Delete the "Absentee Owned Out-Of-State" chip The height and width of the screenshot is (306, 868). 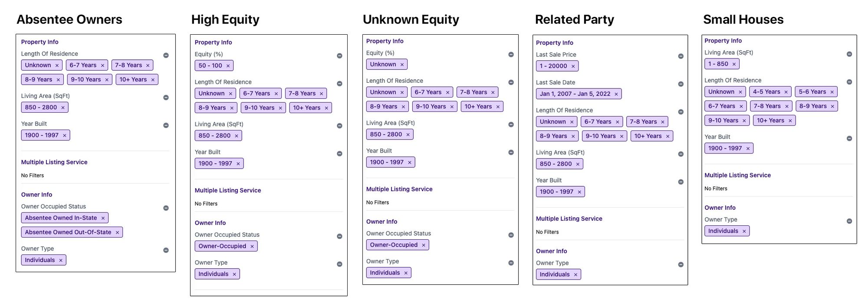tap(117, 232)
